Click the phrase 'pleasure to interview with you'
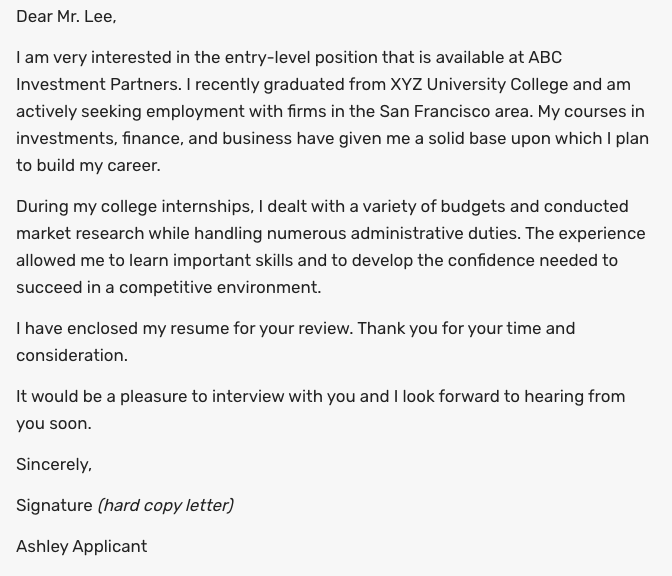This screenshot has width=672, height=576. (237, 396)
